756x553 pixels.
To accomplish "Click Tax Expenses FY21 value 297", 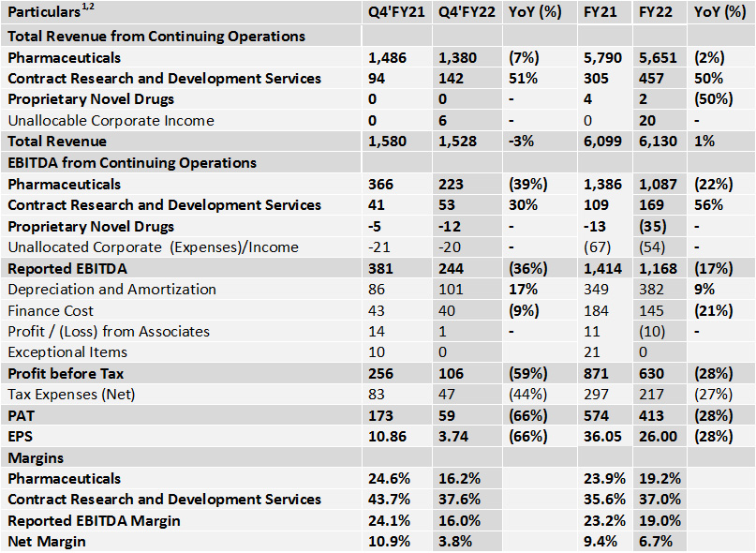I will 596,395.
